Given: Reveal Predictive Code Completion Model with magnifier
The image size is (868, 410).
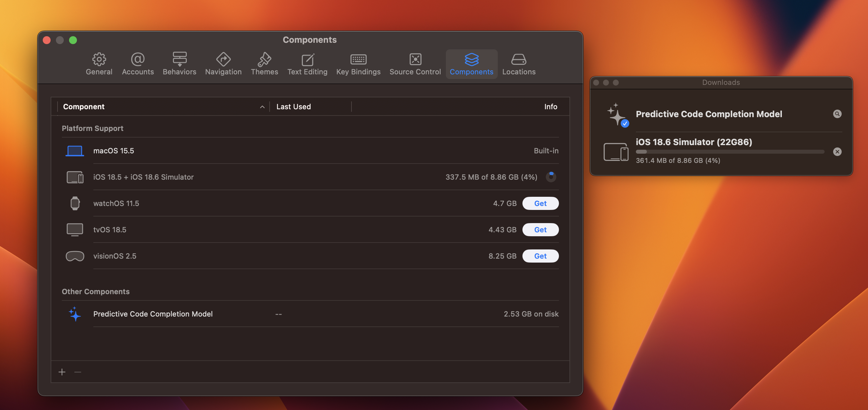Looking at the screenshot, I should click(837, 114).
